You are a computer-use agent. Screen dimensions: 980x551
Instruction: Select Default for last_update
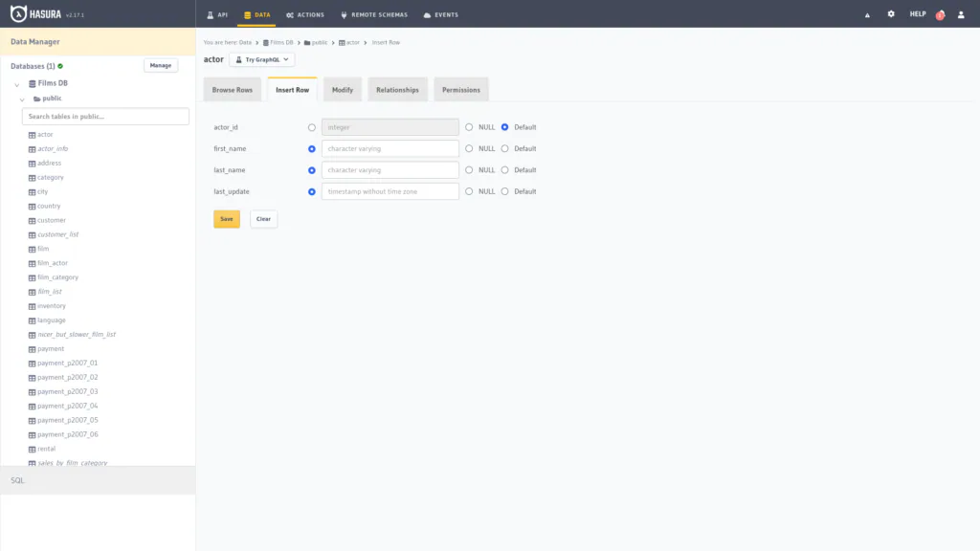(x=504, y=191)
